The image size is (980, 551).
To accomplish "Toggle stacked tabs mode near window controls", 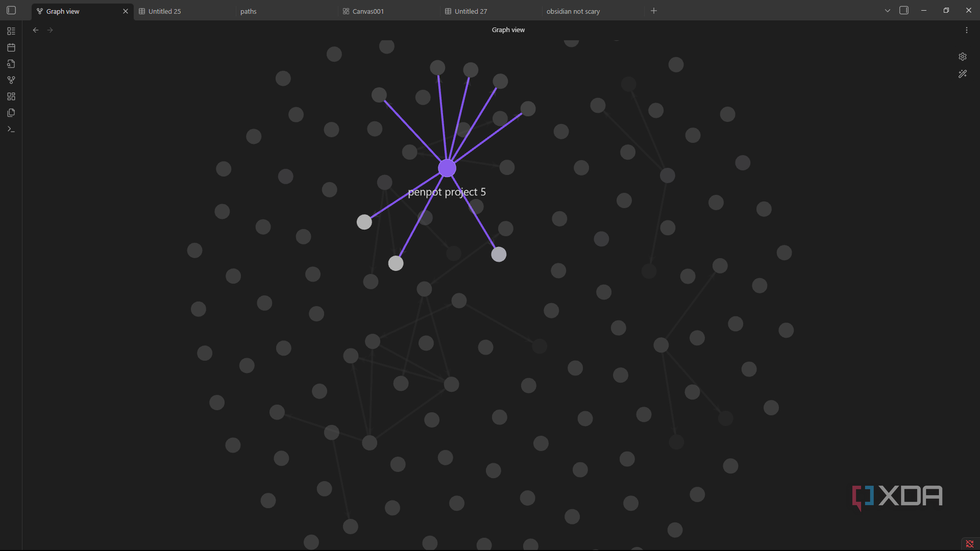I will click(904, 10).
